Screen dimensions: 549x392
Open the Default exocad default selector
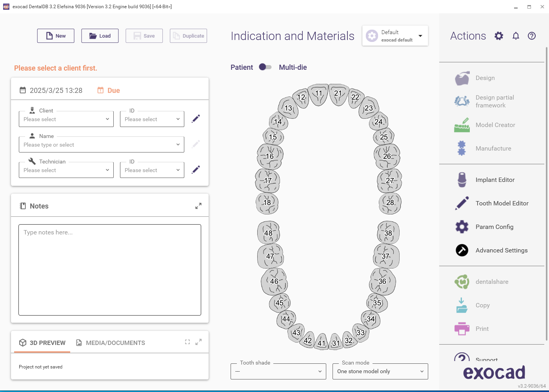click(395, 36)
